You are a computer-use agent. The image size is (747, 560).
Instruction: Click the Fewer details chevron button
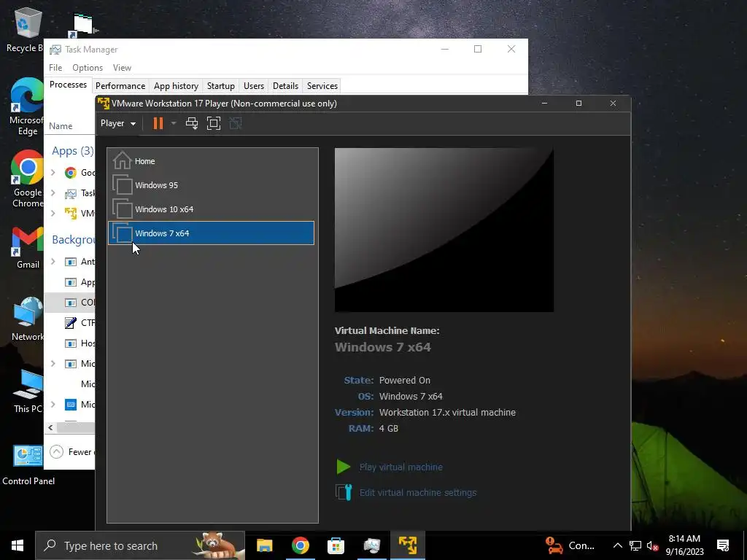pyautogui.click(x=57, y=451)
